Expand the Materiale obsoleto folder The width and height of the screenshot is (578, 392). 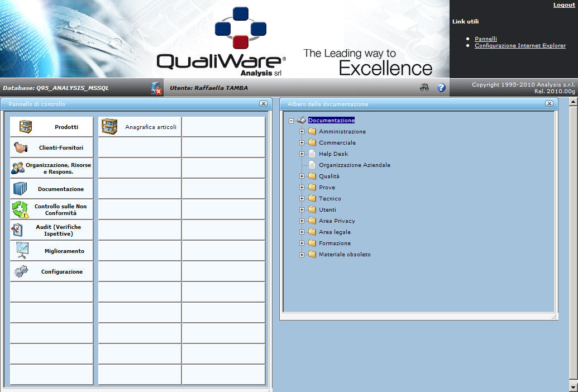click(302, 255)
